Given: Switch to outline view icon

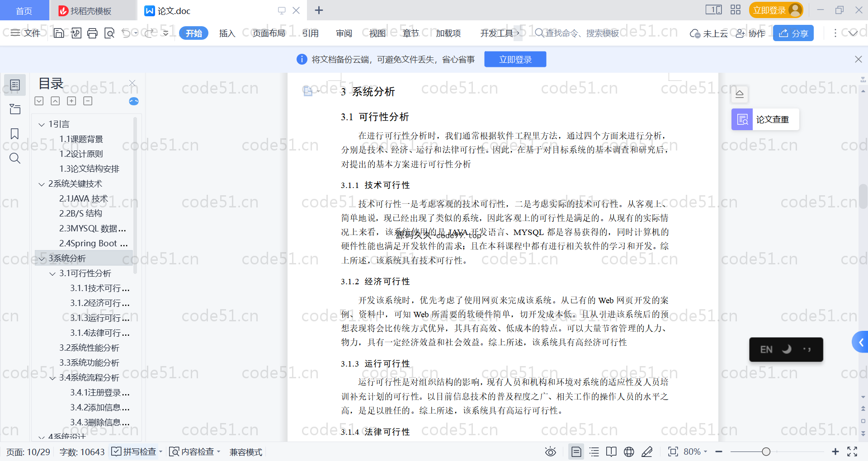Looking at the screenshot, I should tap(594, 452).
